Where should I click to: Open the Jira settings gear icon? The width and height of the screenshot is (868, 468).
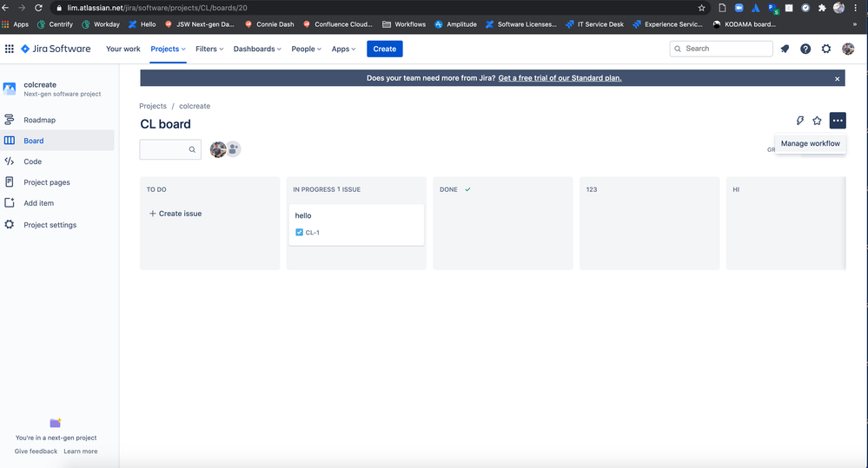(x=826, y=49)
